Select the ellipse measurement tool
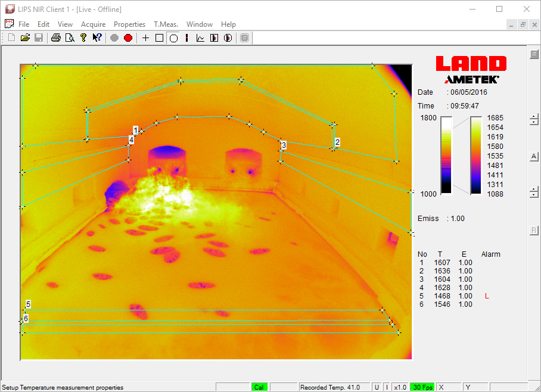 [173, 38]
